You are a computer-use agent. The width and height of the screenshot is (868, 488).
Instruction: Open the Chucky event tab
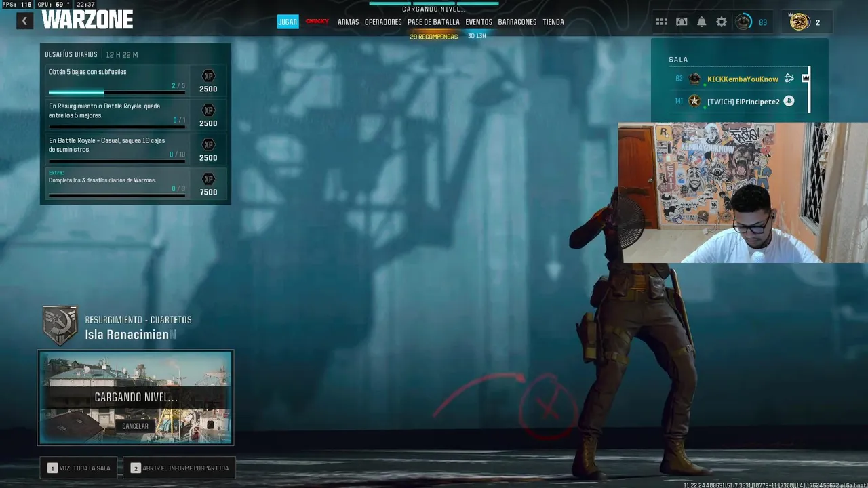[x=317, y=22]
